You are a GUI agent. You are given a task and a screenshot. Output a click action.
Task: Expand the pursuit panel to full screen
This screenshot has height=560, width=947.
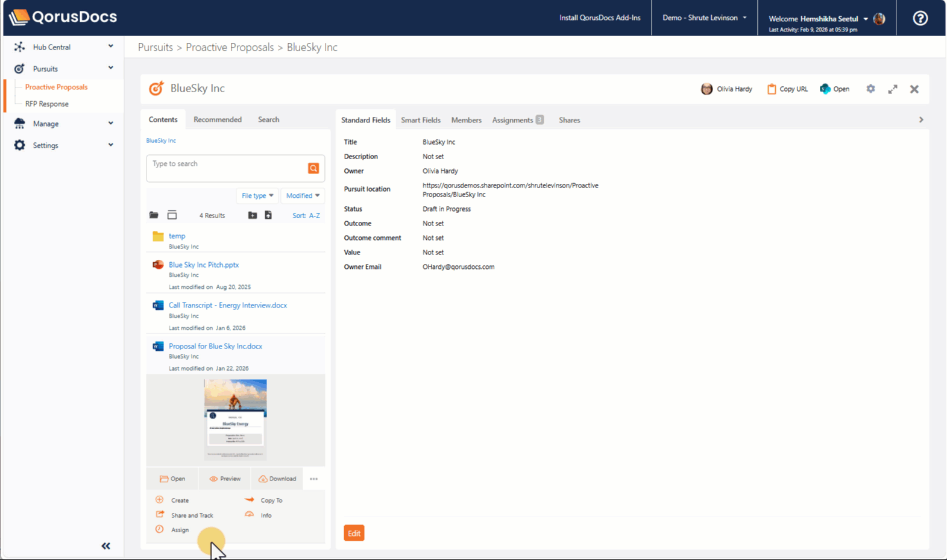coord(893,89)
